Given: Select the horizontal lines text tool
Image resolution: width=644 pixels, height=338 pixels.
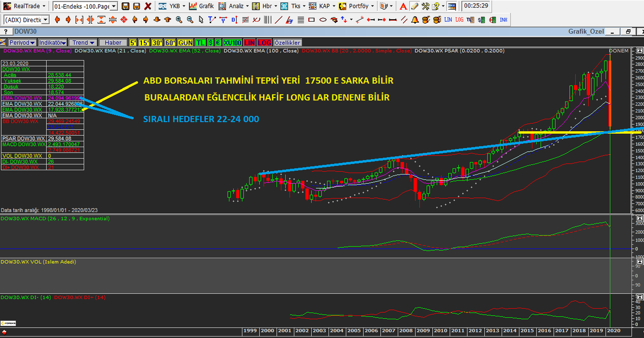Looking at the screenshot, I should 300,20.
